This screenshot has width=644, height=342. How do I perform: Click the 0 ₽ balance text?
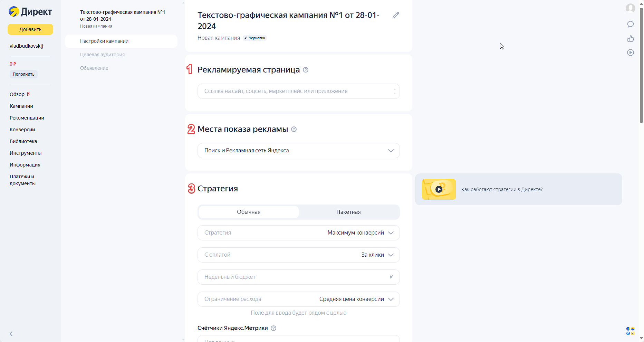coord(13,64)
